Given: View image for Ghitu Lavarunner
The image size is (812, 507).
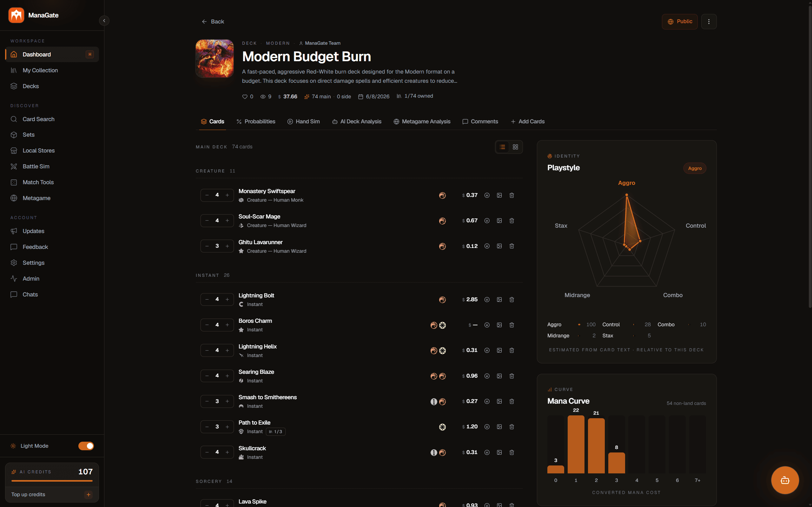Looking at the screenshot, I should click(499, 246).
